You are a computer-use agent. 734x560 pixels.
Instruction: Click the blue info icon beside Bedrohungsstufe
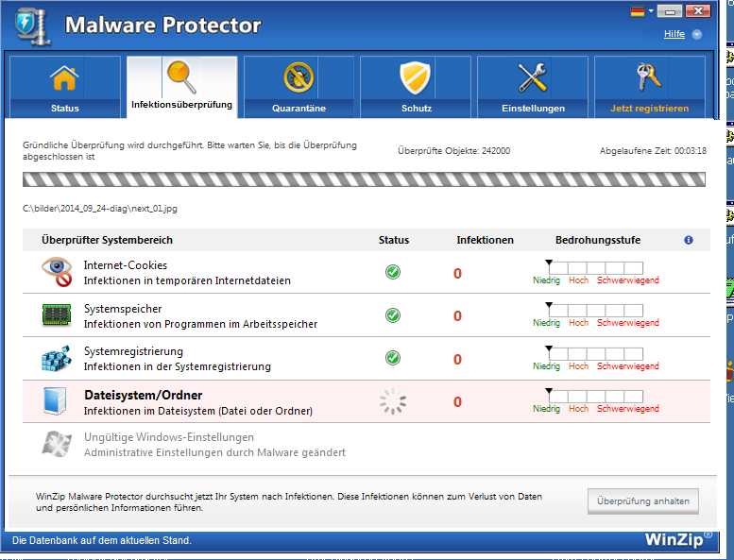(688, 240)
